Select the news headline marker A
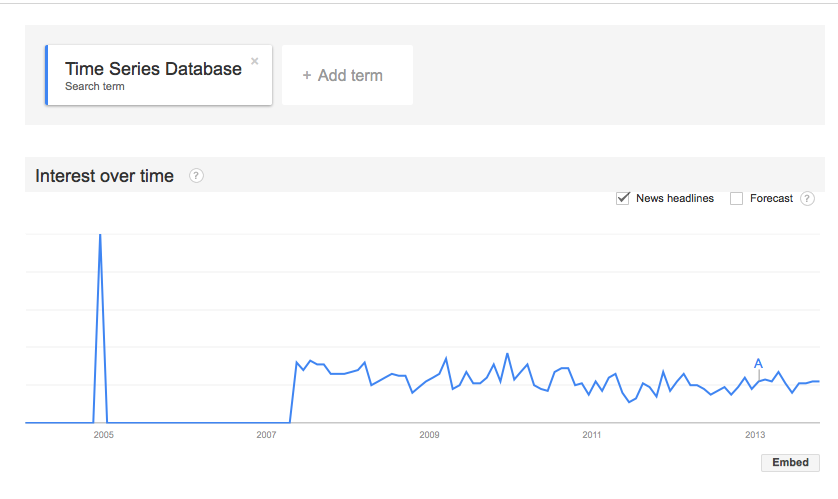The width and height of the screenshot is (838, 499). coord(758,364)
